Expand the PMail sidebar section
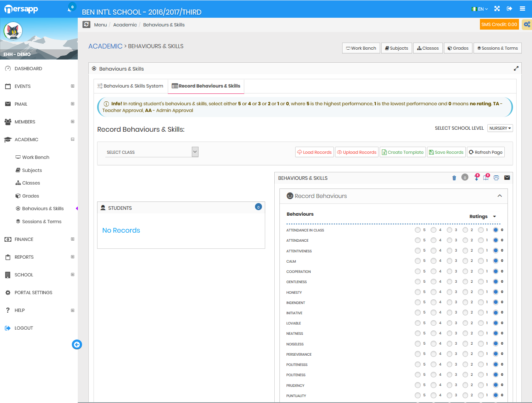 click(73, 104)
